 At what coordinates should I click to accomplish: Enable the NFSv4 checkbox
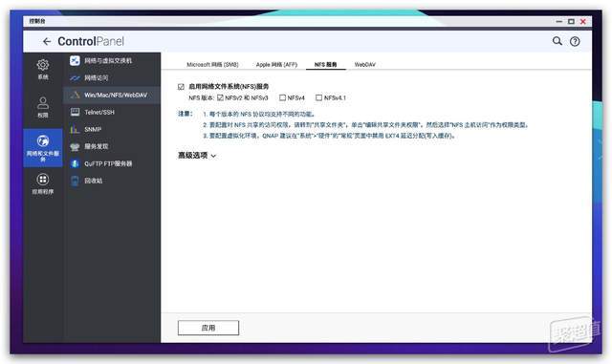[x=283, y=97]
